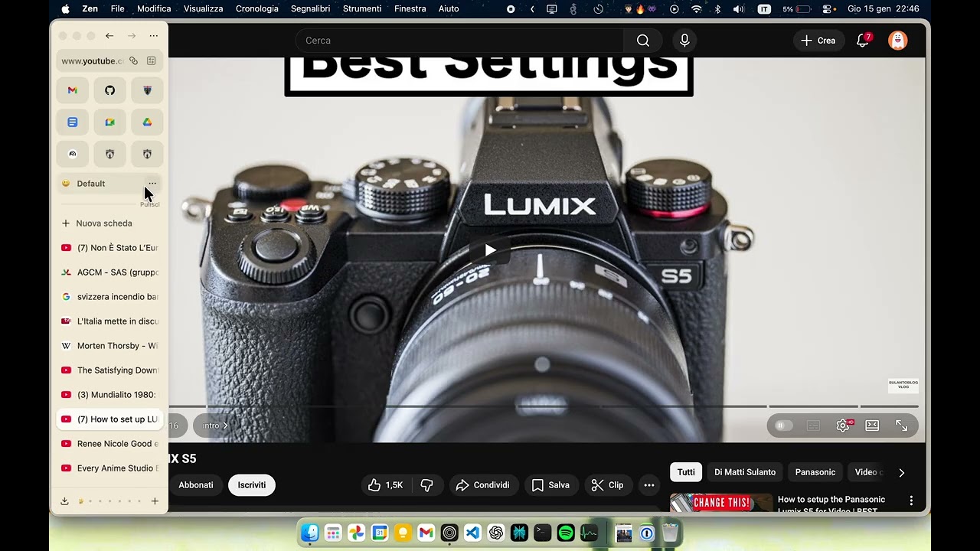Open the 'CHANGE THIS!' suggested video thumbnail
This screenshot has width=980, height=551.
tap(721, 503)
